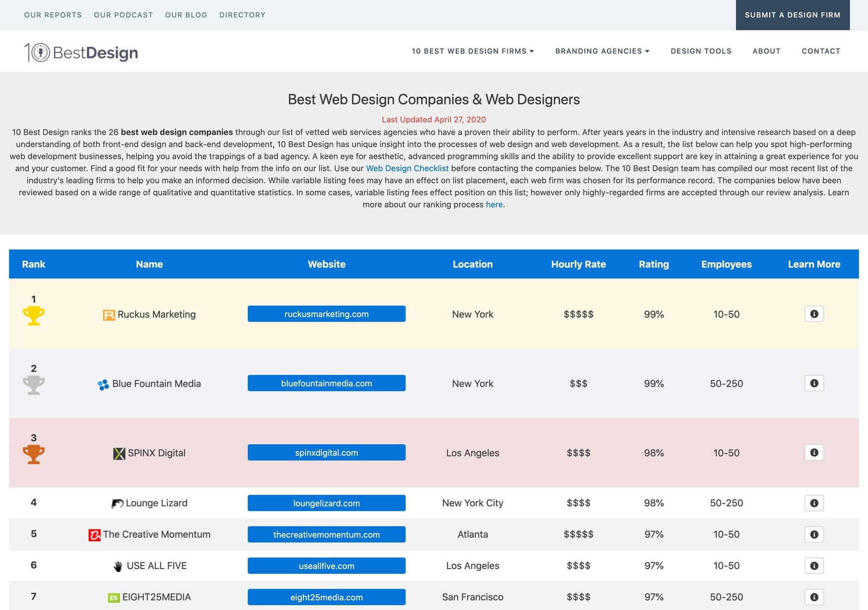The image size is (868, 610).
Task: Click the 10BestDesign logo
Action: click(x=81, y=52)
